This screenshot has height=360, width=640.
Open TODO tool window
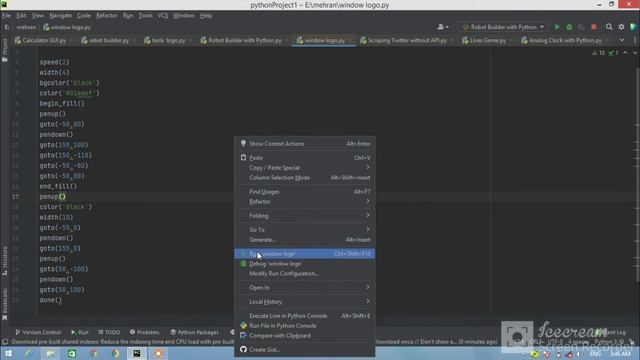[109, 332]
